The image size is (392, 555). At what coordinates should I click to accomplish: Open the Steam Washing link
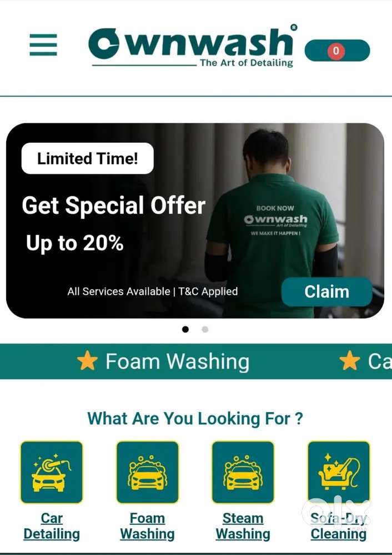pyautogui.click(x=243, y=526)
